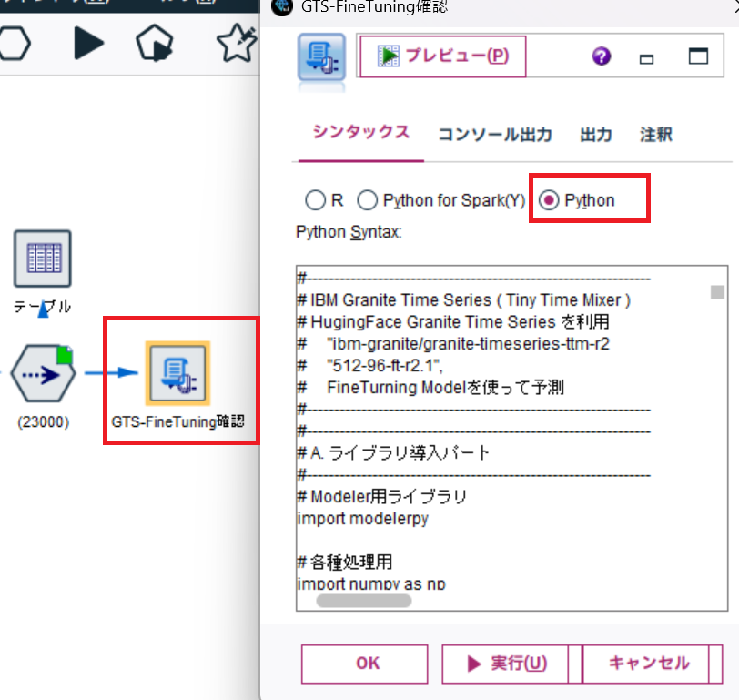Viewport: 739px width, 700px height.
Task: Click the 実行(U) run button
Action: (505, 664)
